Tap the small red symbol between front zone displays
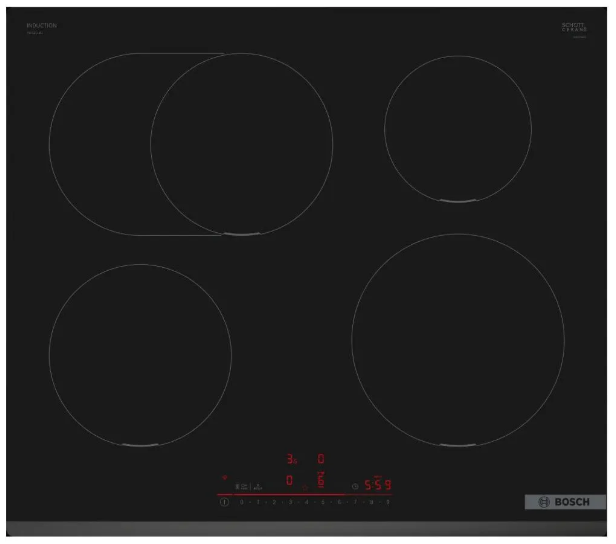 (306, 487)
